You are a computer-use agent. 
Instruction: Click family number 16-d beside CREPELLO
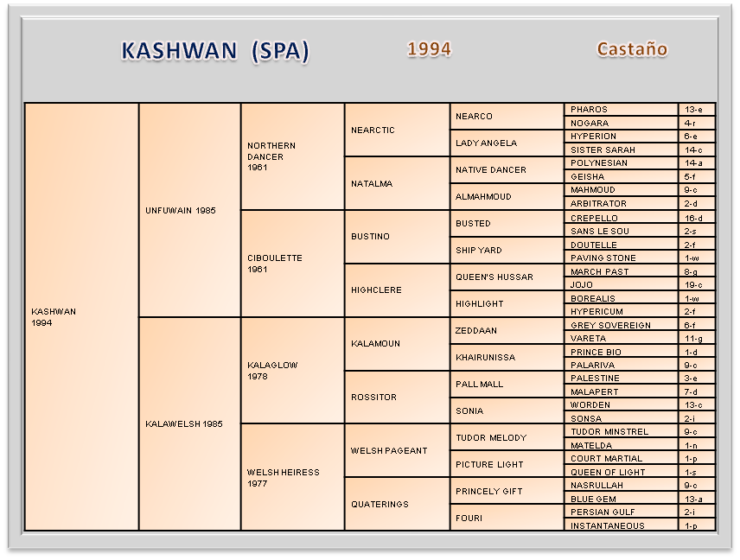click(x=696, y=219)
